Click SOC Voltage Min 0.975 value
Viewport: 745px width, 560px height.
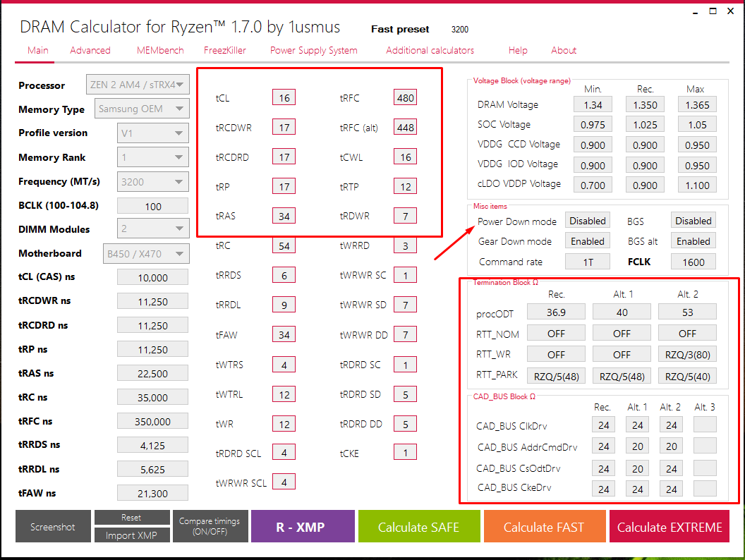coord(593,124)
